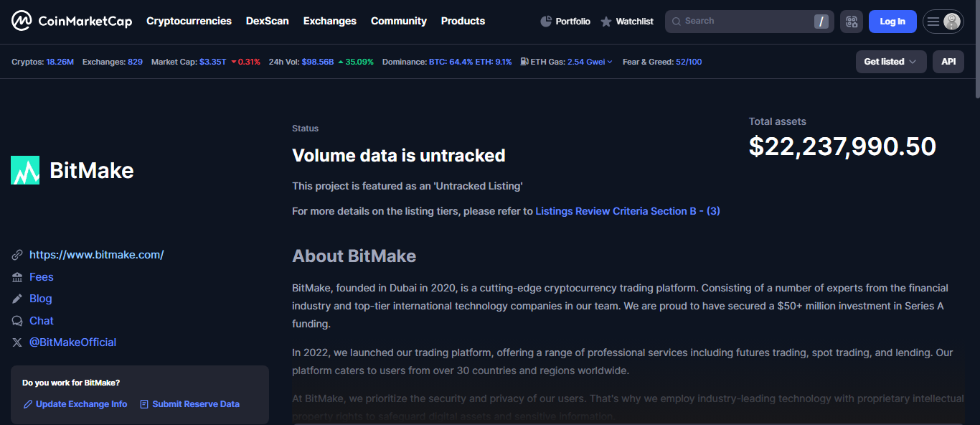The height and width of the screenshot is (425, 980).
Task: Click the 'Volume data is untracked' heading
Action: (399, 155)
